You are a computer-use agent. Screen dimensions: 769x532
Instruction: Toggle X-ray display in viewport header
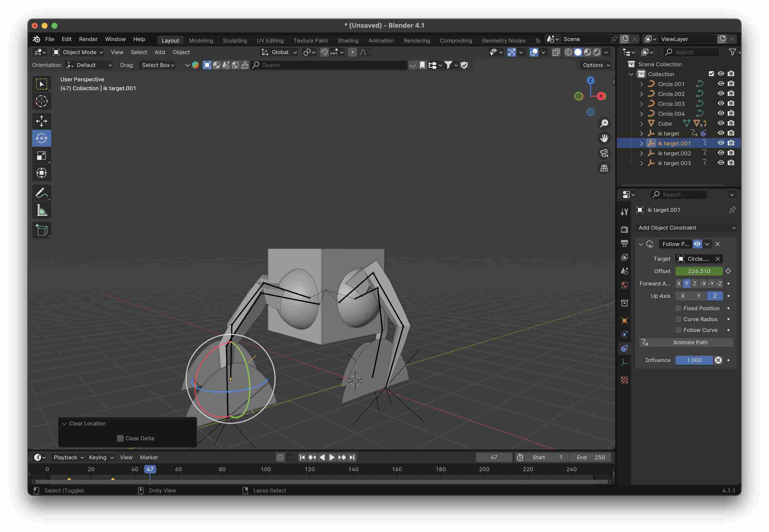point(556,52)
